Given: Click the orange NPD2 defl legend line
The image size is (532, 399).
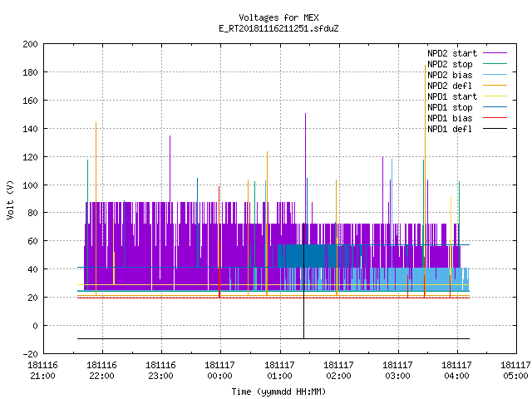Looking at the screenshot, I should [495, 85].
